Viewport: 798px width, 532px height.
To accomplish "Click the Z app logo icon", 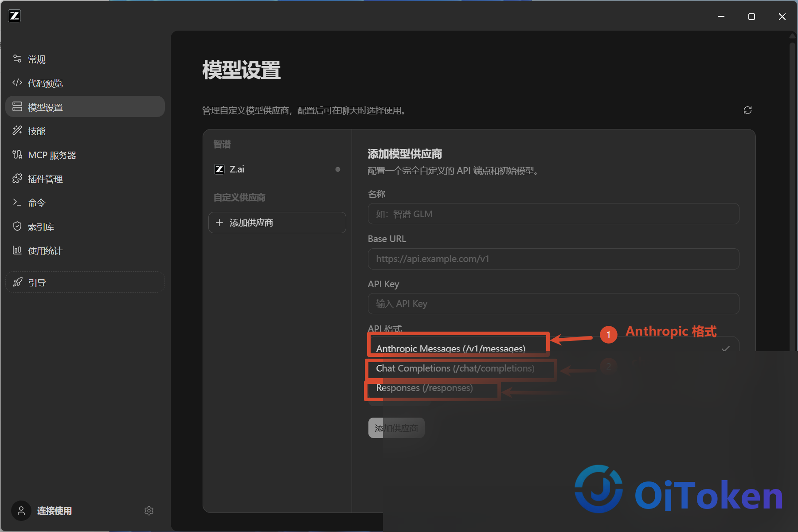I will [15, 16].
